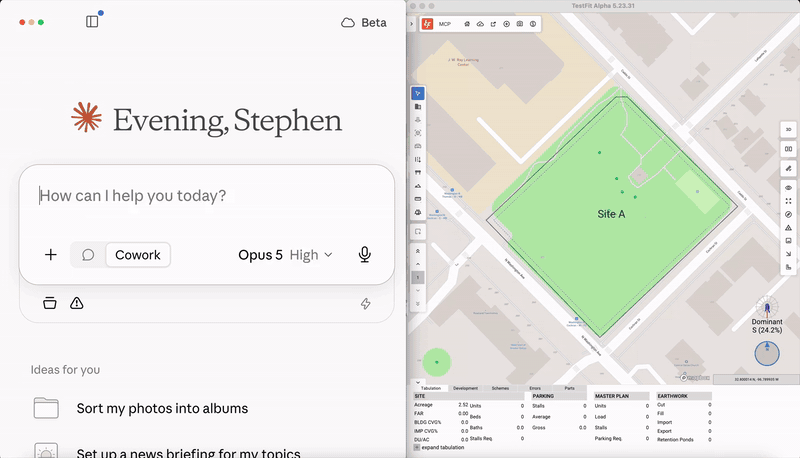
Task: Click expand tabulation plus button
Action: pos(416,447)
